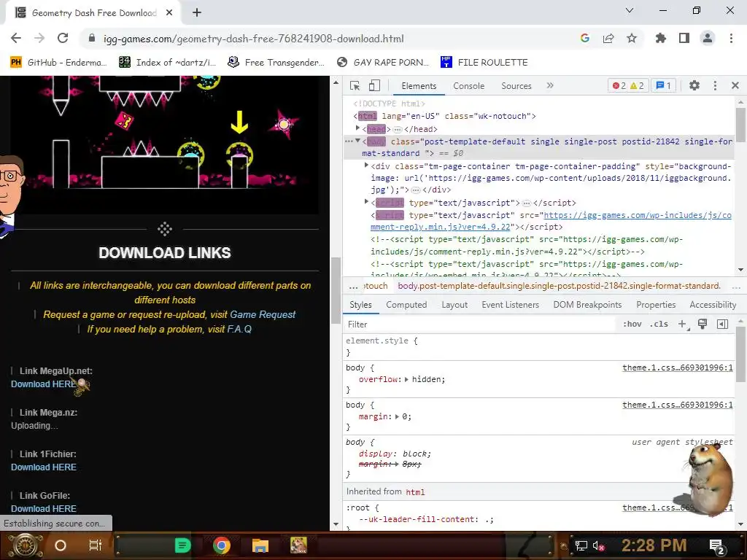Open Chrome's three-dot menu
747x560 pixels.
click(731, 38)
